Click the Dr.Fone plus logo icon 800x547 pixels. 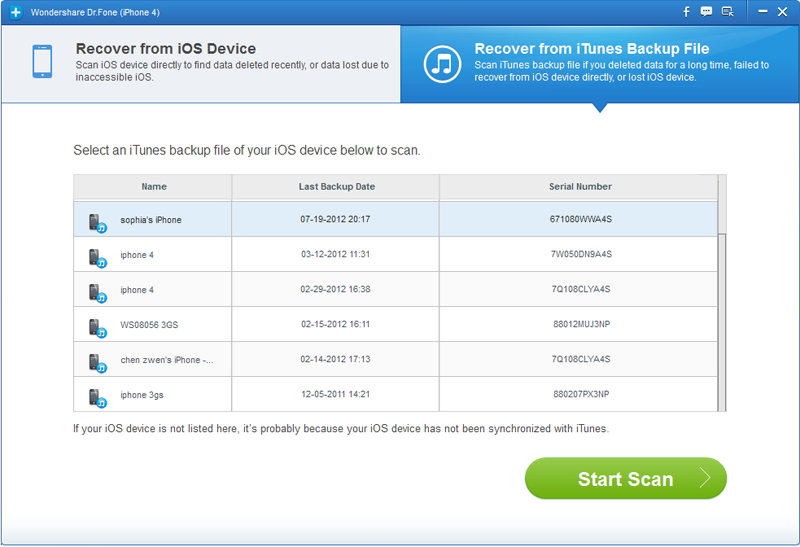click(14, 12)
